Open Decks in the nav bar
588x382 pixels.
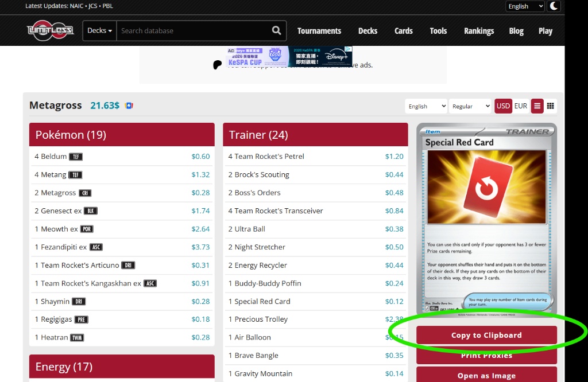[367, 31]
